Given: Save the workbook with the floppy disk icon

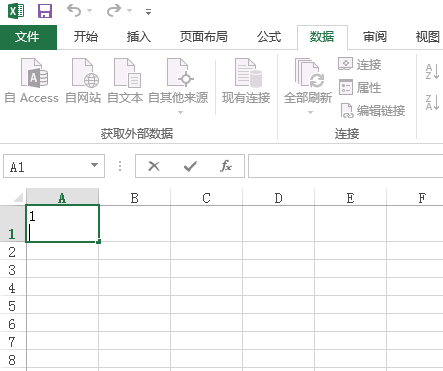Looking at the screenshot, I should click(45, 11).
